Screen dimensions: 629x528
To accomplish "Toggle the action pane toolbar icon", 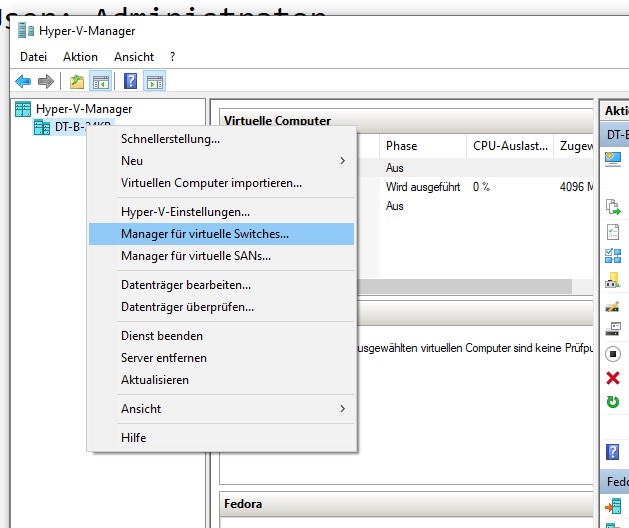I will (154, 81).
